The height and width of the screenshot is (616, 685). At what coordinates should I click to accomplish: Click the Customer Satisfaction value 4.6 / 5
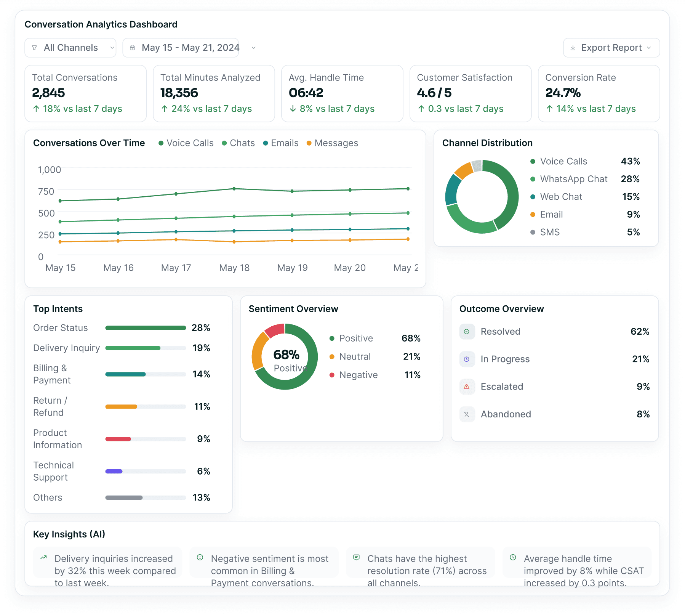click(434, 93)
